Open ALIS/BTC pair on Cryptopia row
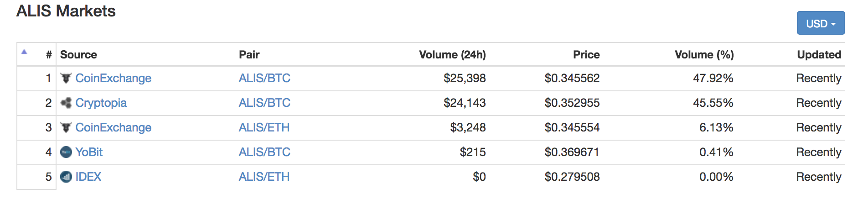 click(264, 103)
